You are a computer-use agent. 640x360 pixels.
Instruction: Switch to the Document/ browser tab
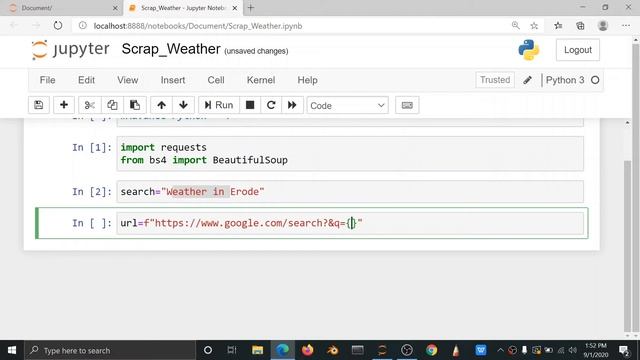[61, 8]
